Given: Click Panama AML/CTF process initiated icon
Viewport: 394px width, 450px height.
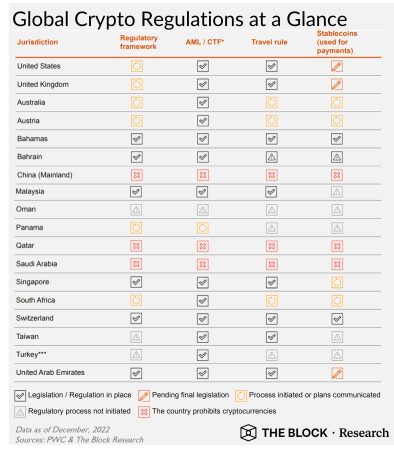Looking at the screenshot, I should [203, 228].
